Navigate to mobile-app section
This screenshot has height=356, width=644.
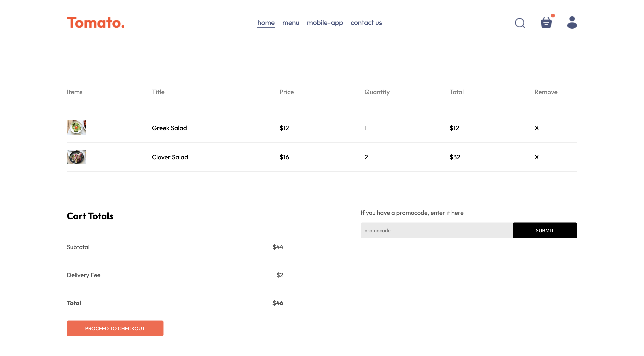325,23
